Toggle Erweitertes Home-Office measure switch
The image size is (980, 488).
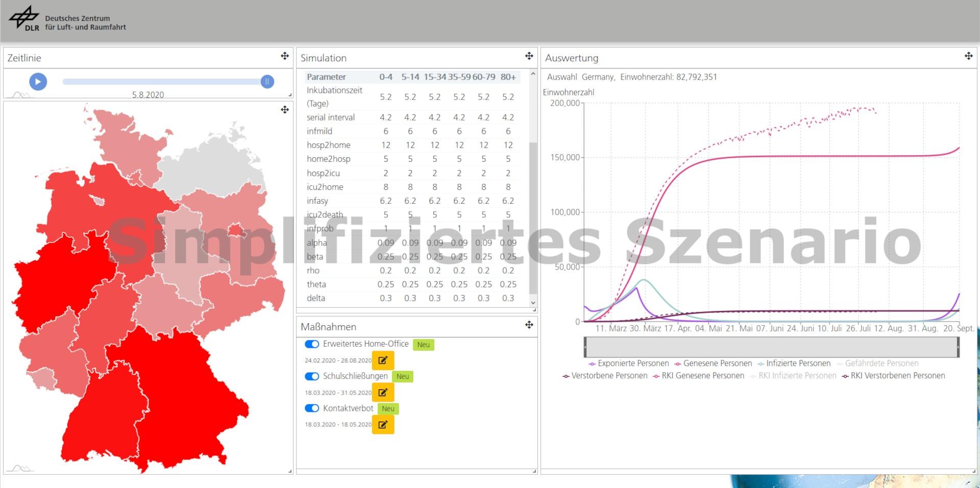point(312,344)
